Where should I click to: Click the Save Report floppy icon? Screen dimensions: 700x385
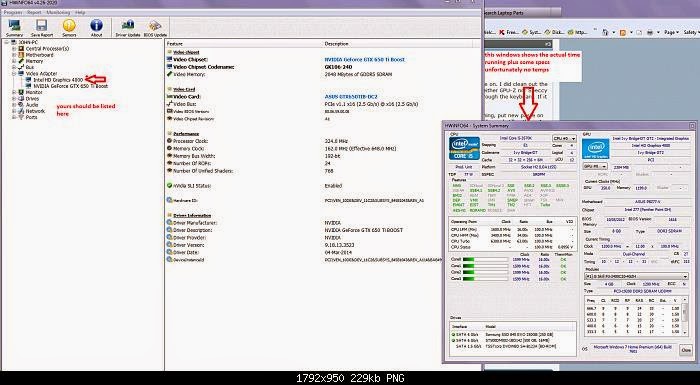(x=42, y=28)
